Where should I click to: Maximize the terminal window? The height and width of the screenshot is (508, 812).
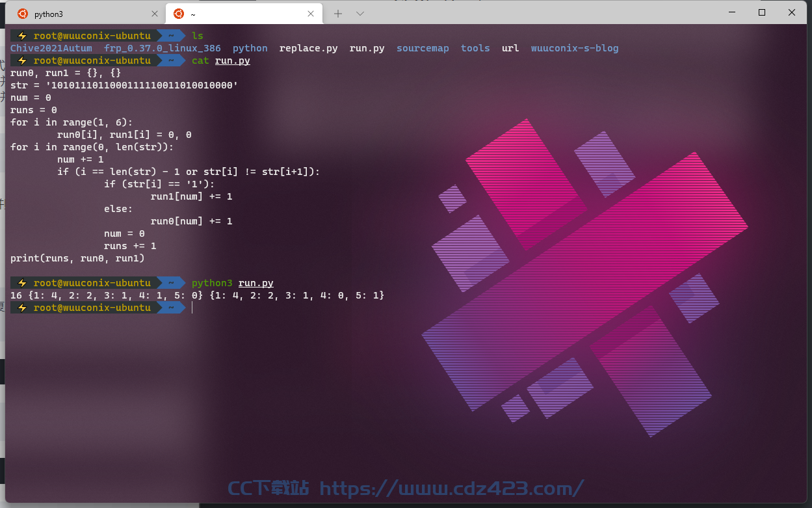762,12
